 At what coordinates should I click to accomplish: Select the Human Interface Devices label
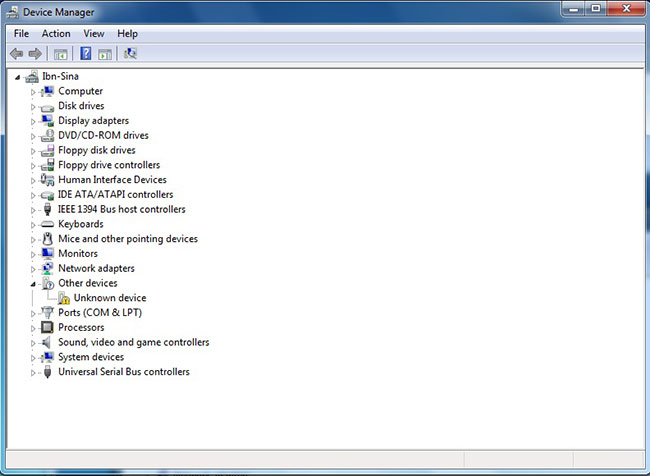(112, 180)
